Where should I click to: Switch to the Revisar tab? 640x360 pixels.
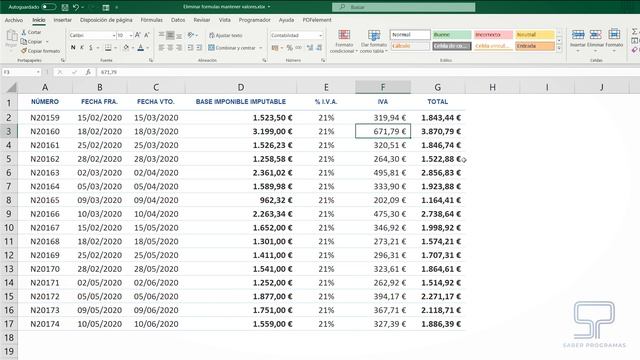click(202, 20)
